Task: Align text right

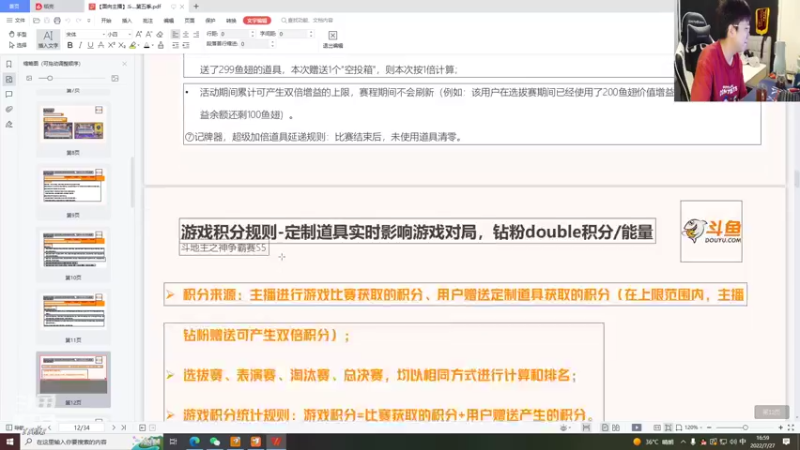Action: point(196,34)
